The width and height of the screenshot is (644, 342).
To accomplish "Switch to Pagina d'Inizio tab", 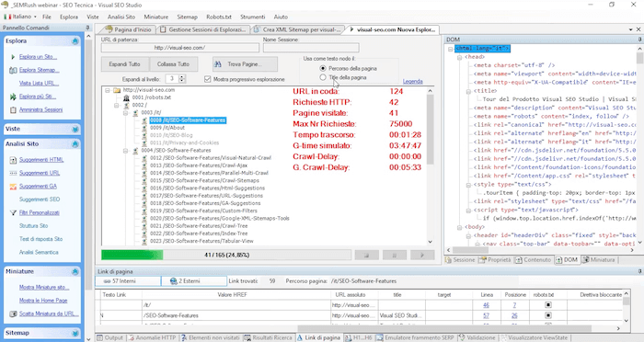I will point(128,29).
